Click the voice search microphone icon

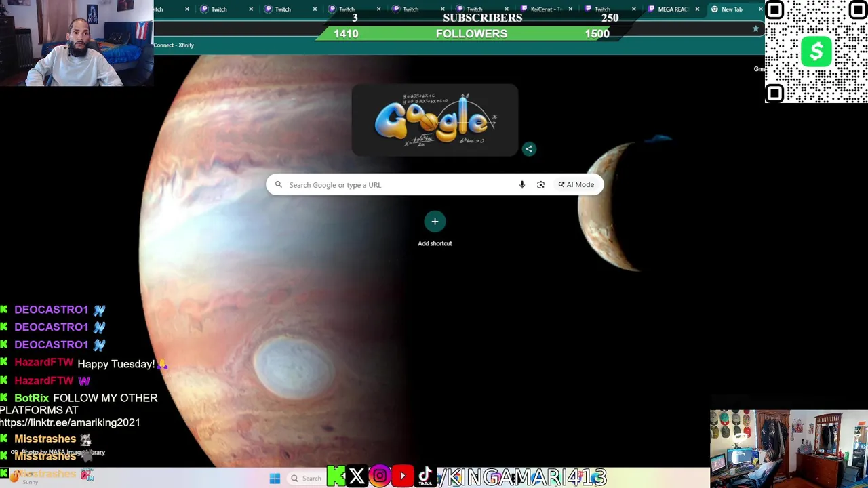(x=521, y=184)
